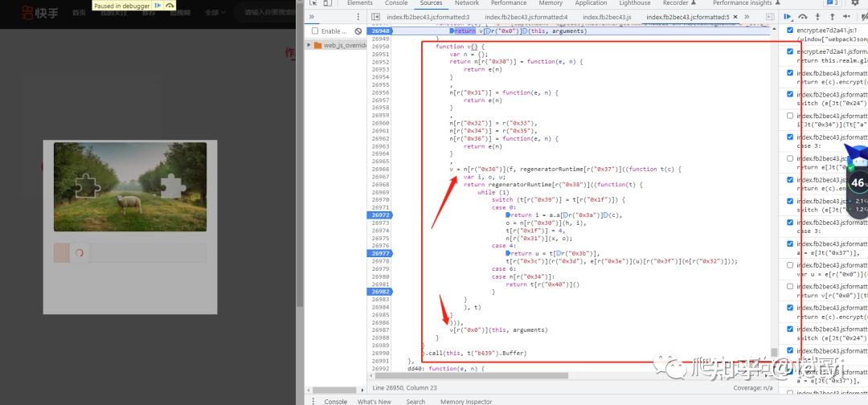Expand the web_js_override folder

point(309,45)
